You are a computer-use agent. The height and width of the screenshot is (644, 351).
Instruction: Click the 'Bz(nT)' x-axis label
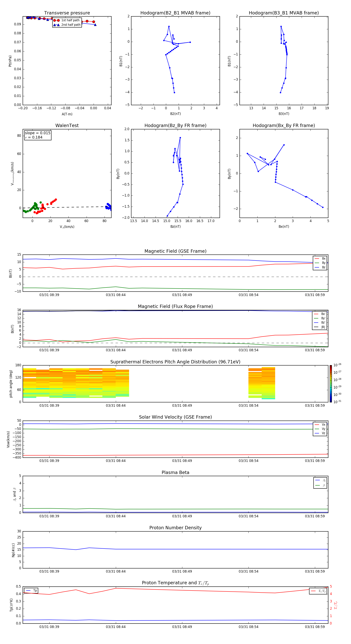point(175,227)
